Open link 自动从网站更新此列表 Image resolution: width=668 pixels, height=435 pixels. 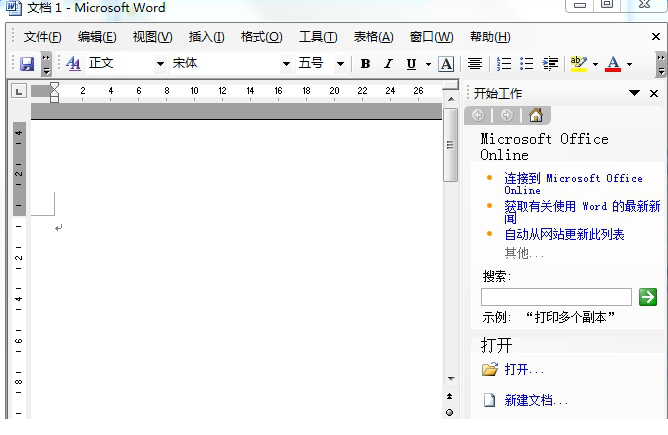pos(564,234)
